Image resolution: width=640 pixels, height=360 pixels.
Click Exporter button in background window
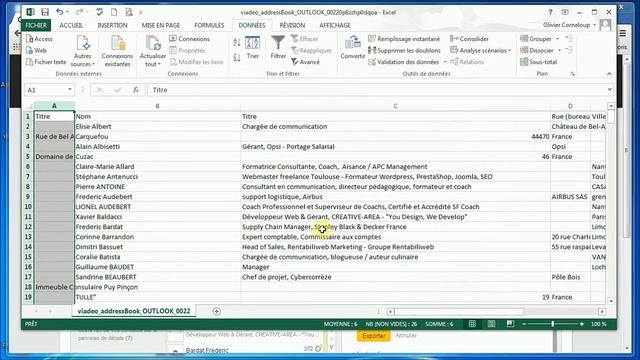[x=373, y=336]
